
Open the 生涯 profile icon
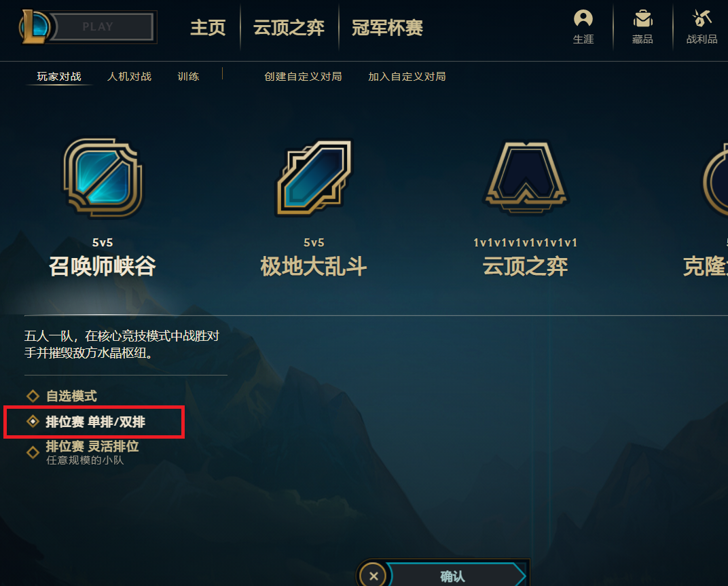coord(583,18)
